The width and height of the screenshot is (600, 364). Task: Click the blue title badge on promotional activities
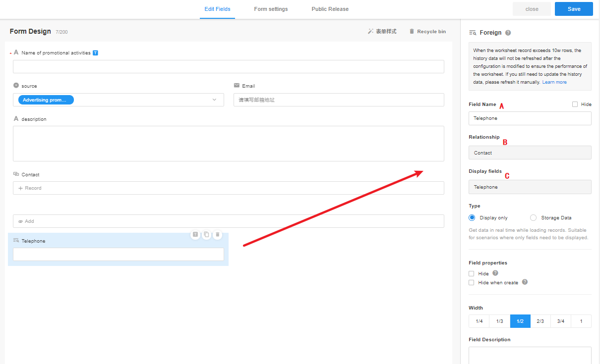point(95,53)
